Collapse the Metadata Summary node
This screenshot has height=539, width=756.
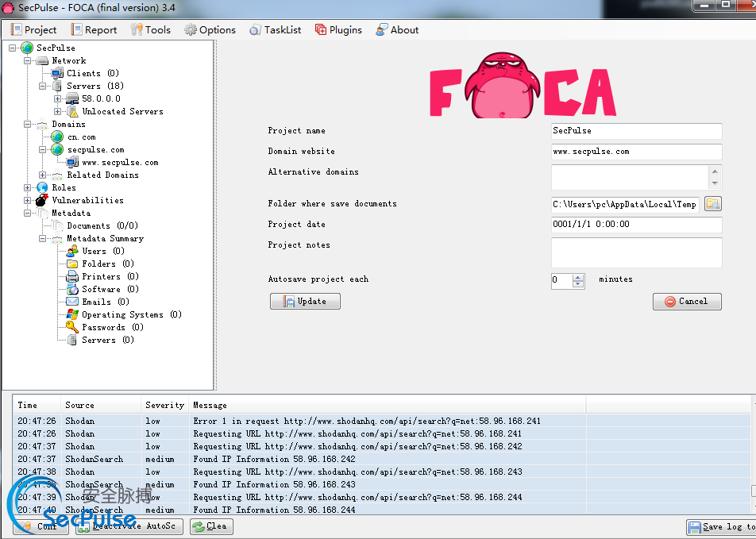click(x=42, y=238)
